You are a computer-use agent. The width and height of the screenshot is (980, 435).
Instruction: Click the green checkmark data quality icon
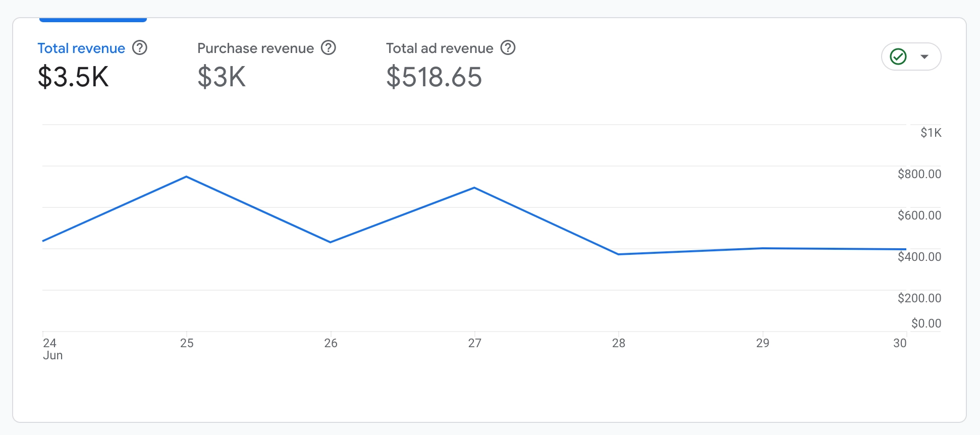click(898, 57)
